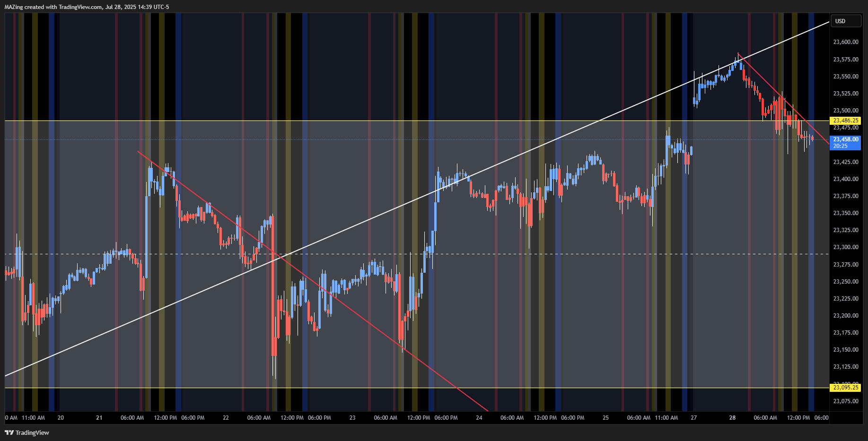Screen dimensions: 868x441
Task: Click the 23,425.00 price axis label
Action: pyautogui.click(x=846, y=162)
